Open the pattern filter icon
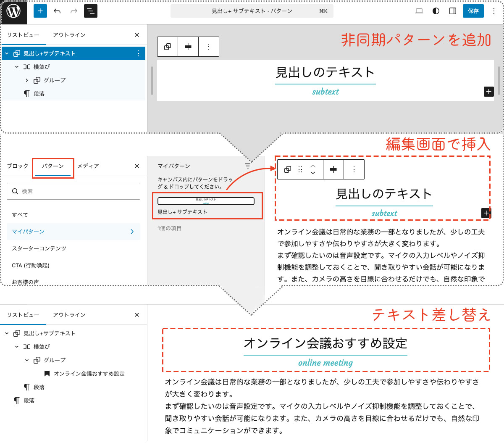The height and width of the screenshot is (443, 504). coord(248,166)
